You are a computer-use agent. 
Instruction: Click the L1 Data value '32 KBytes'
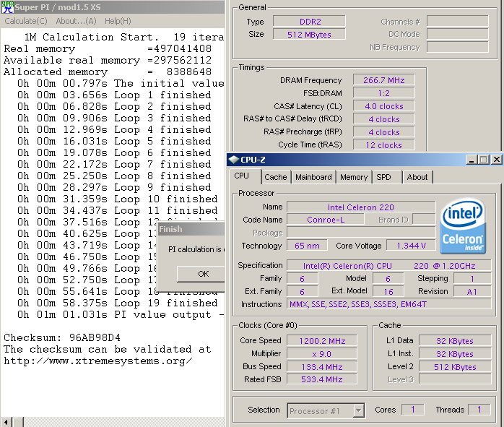pos(455,341)
